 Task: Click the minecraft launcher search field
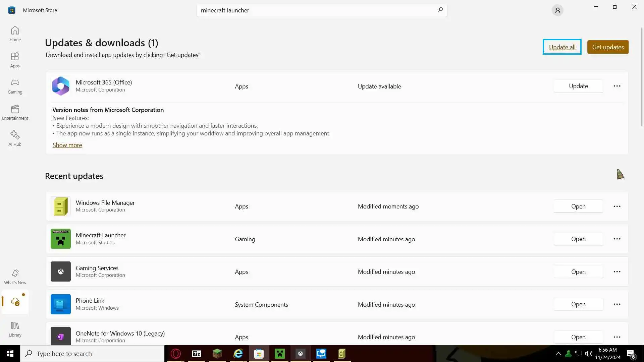tap(315, 10)
